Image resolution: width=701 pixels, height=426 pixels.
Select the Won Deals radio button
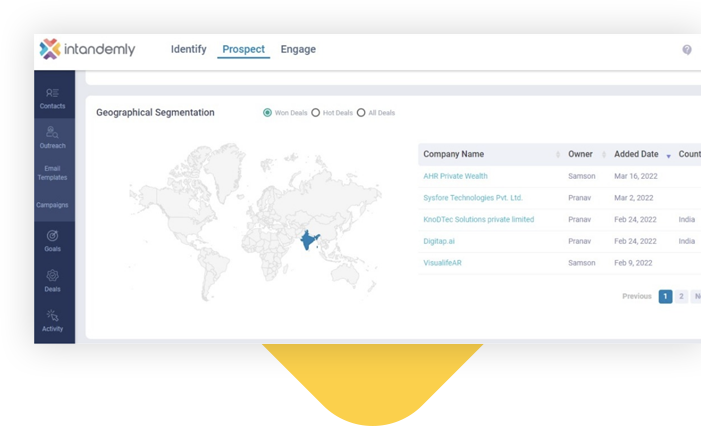267,113
